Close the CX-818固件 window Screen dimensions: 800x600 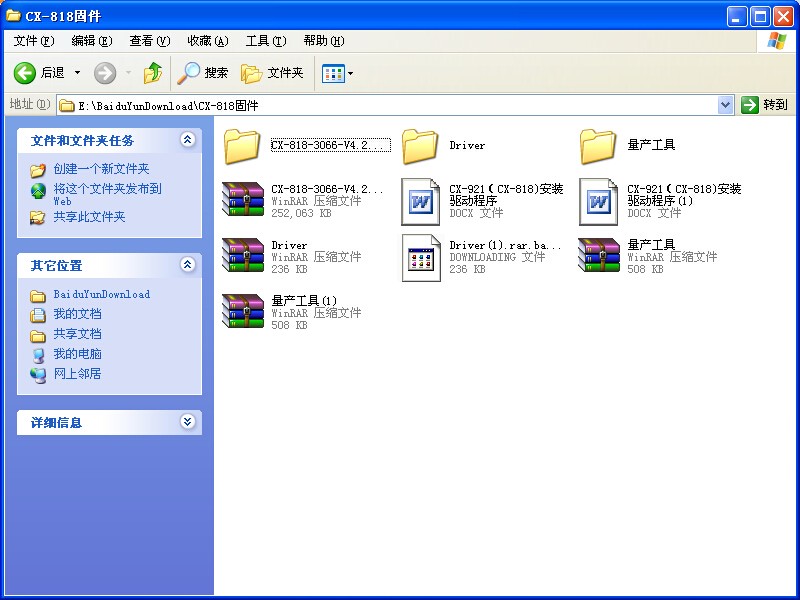point(783,17)
